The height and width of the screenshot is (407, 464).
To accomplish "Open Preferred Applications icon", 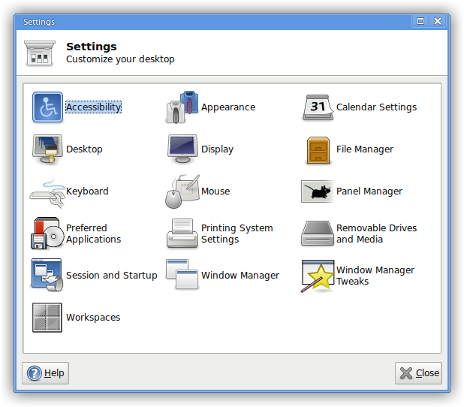I will click(47, 233).
